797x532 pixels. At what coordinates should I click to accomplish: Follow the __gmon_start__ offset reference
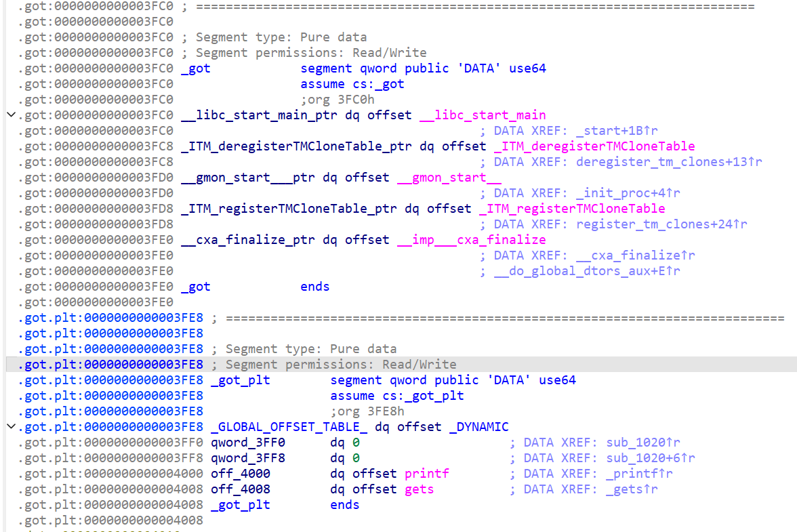(449, 178)
